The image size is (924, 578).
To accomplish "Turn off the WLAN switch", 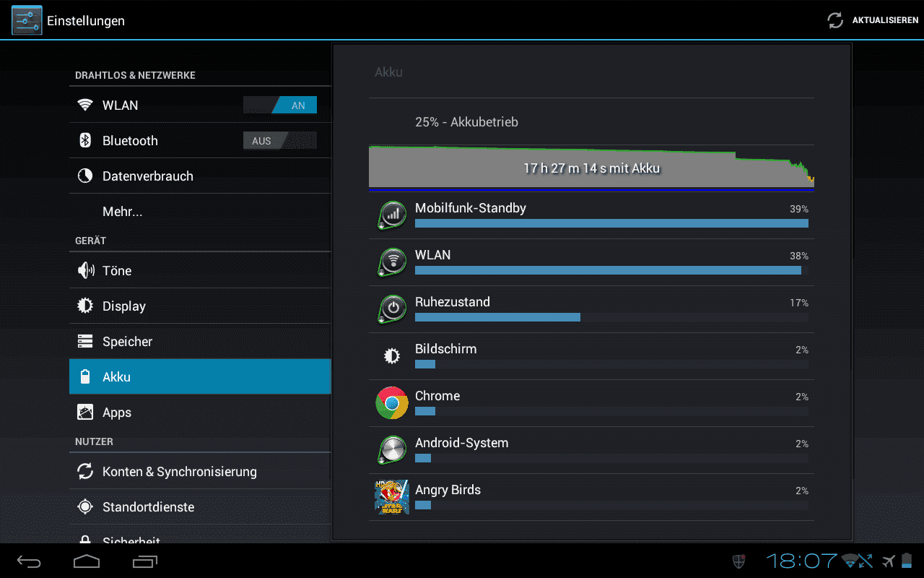I will [x=280, y=105].
